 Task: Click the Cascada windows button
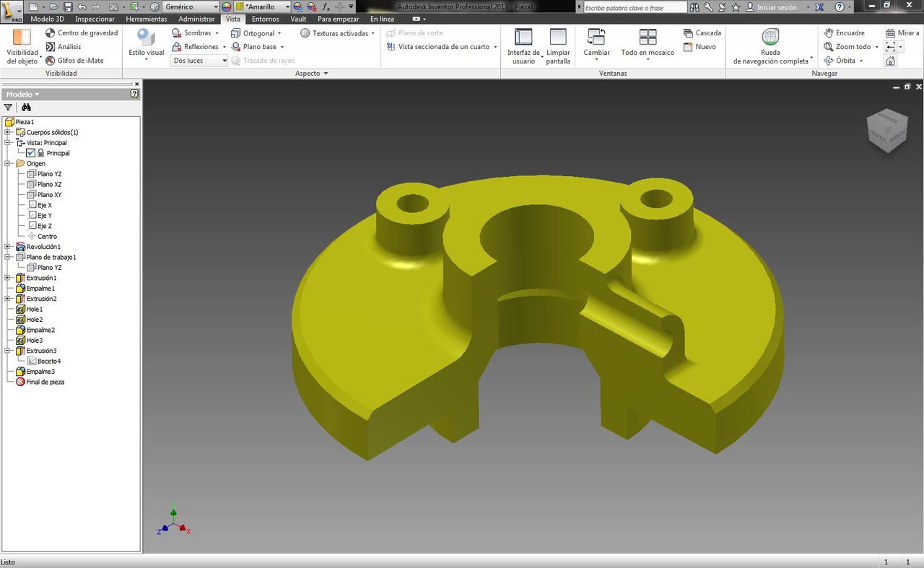pos(702,33)
